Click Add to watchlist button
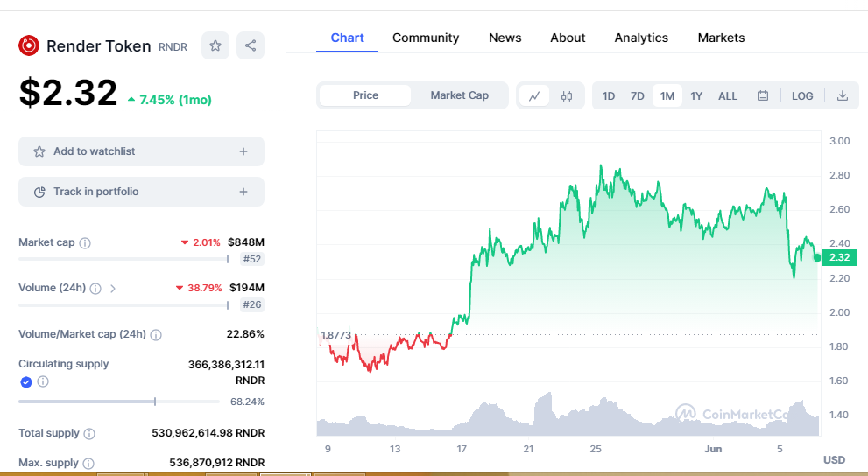This screenshot has width=868, height=476. click(141, 151)
